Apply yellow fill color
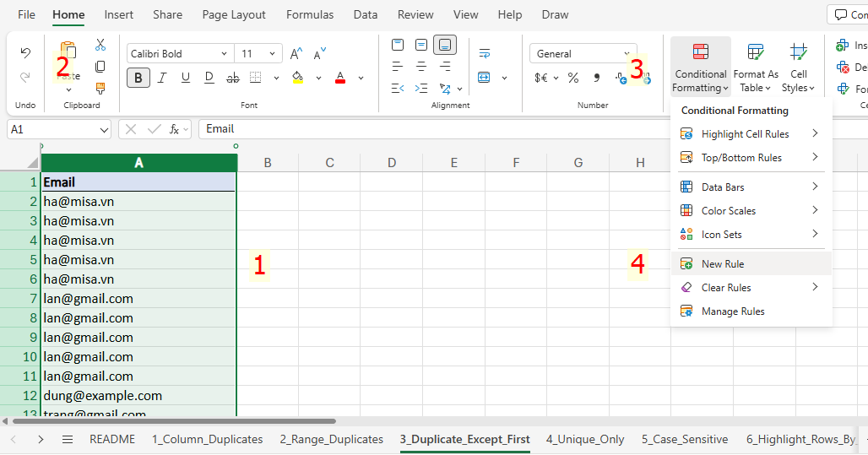The image size is (868, 455). click(x=298, y=78)
